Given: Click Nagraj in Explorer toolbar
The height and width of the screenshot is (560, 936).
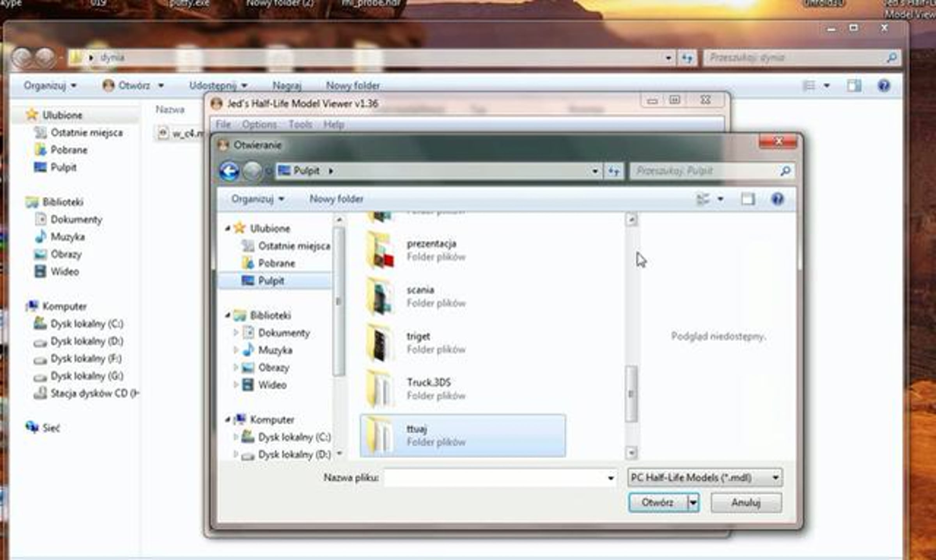Looking at the screenshot, I should tap(287, 85).
